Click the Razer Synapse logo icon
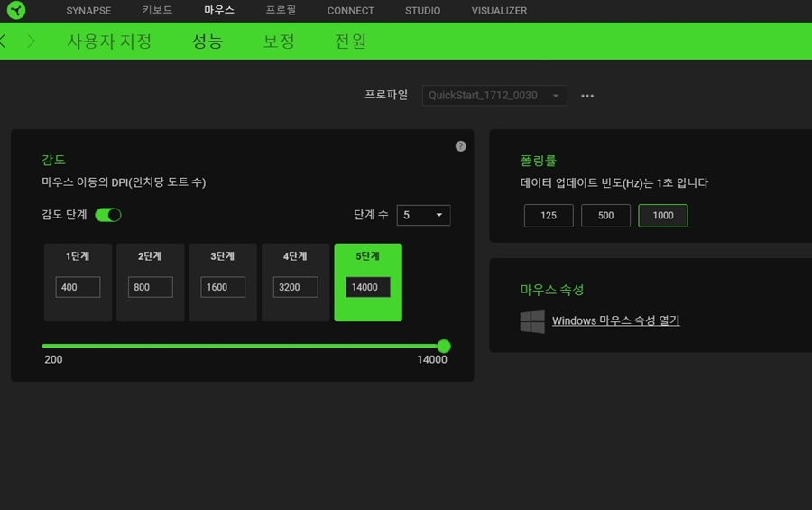Screen dimensions: 812x510 [16, 10]
